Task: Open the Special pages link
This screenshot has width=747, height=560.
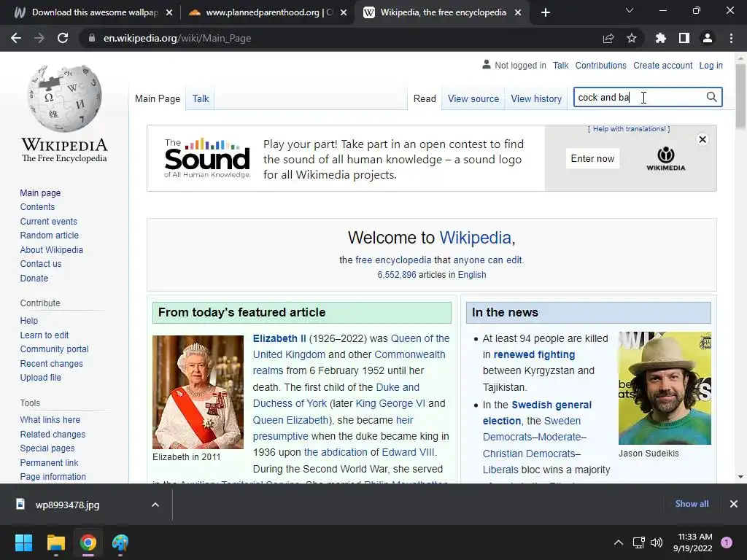Action: coord(47,448)
